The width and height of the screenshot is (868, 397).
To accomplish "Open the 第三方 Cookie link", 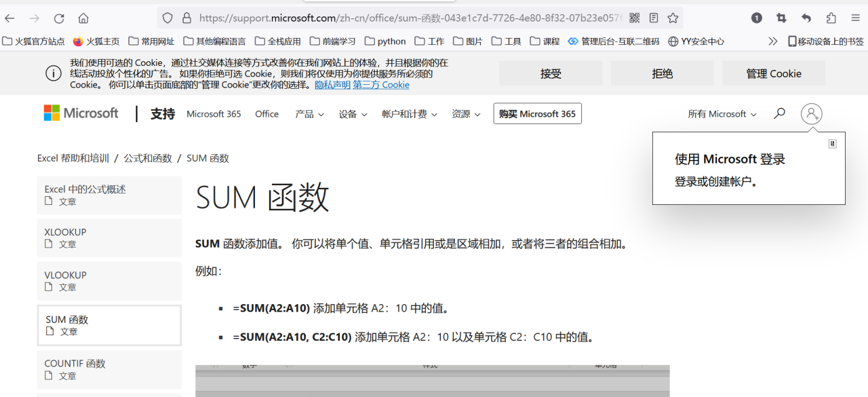I will click(381, 85).
